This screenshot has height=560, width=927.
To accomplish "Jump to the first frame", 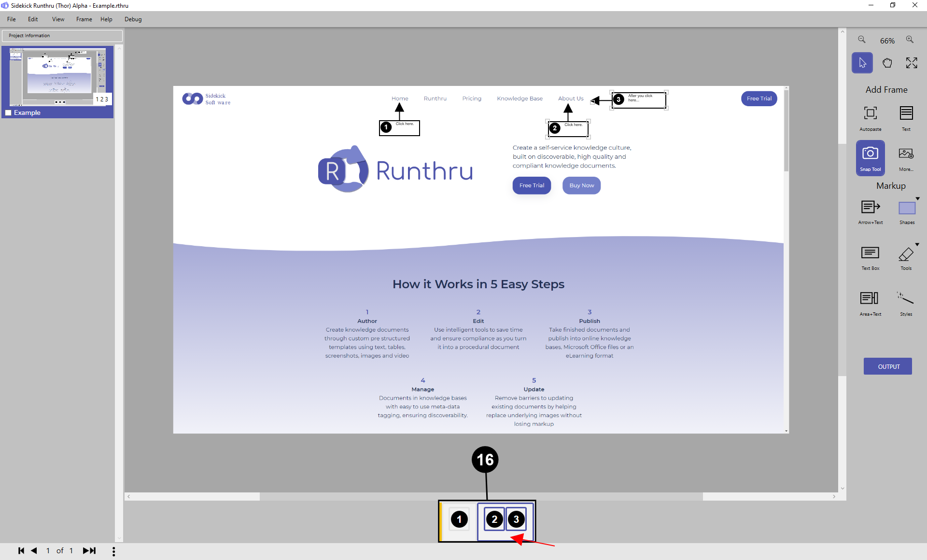I will 21,551.
